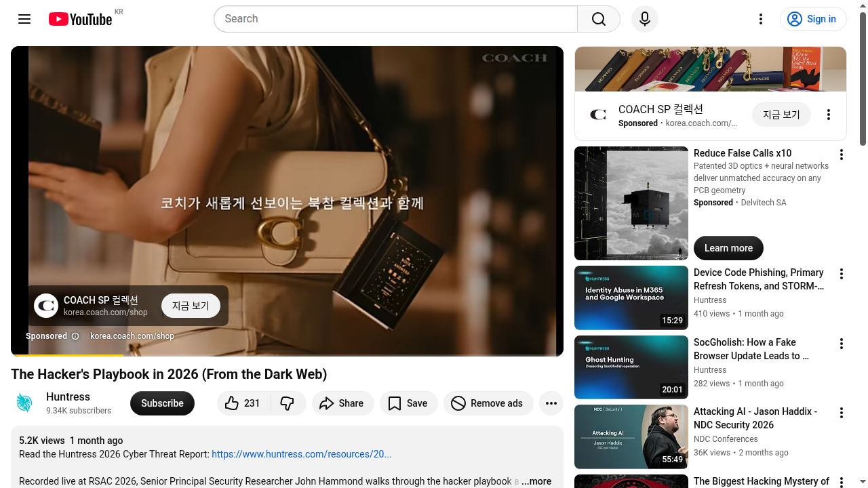Subscribe to Huntress channel
The image size is (868, 488).
(162, 403)
